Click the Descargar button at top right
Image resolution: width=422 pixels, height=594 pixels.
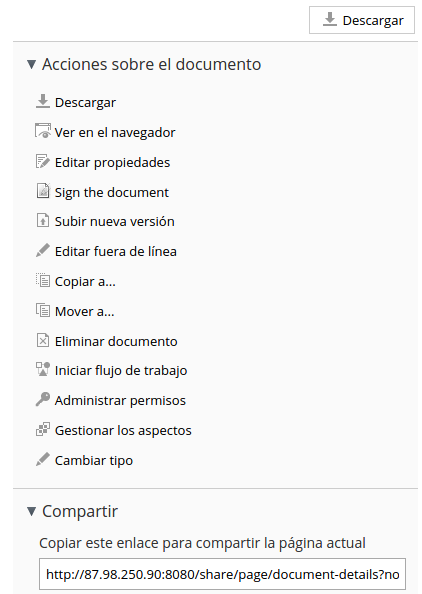coord(362,20)
